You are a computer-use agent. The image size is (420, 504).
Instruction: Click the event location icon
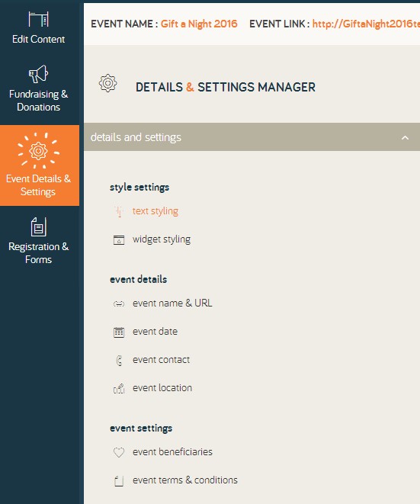[x=119, y=389]
